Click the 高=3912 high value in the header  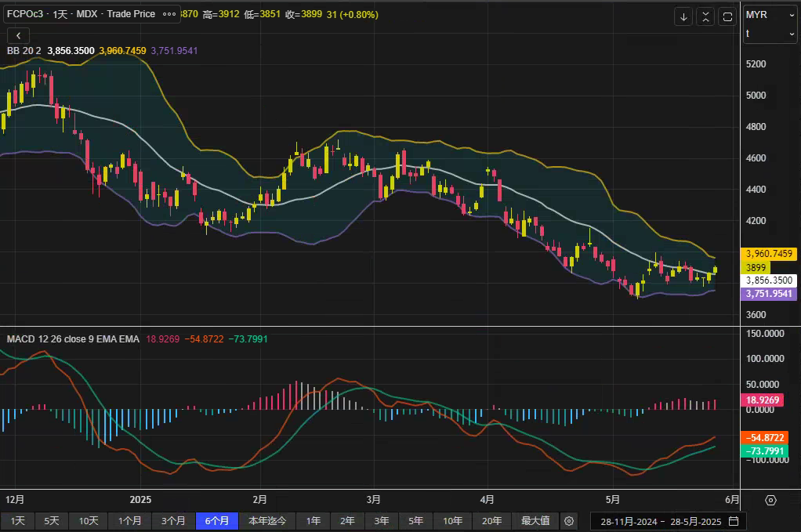pyautogui.click(x=221, y=14)
